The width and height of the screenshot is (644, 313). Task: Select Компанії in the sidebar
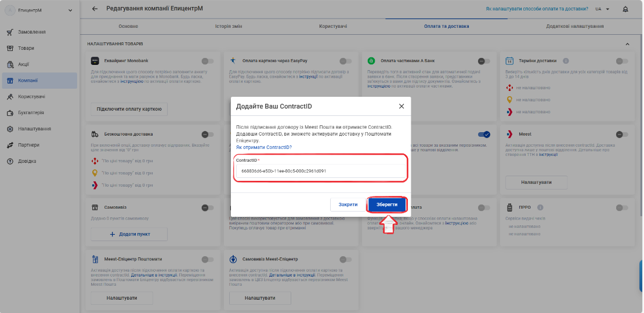(39, 81)
